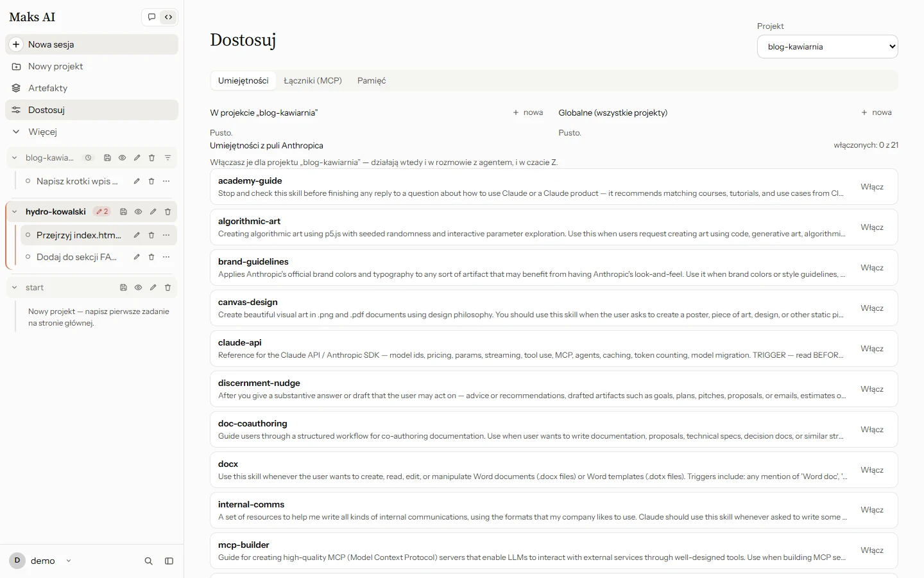Image resolution: width=924 pixels, height=578 pixels.
Task: Delete the blog-kawiarnia project using trash icon
Action: (151, 158)
